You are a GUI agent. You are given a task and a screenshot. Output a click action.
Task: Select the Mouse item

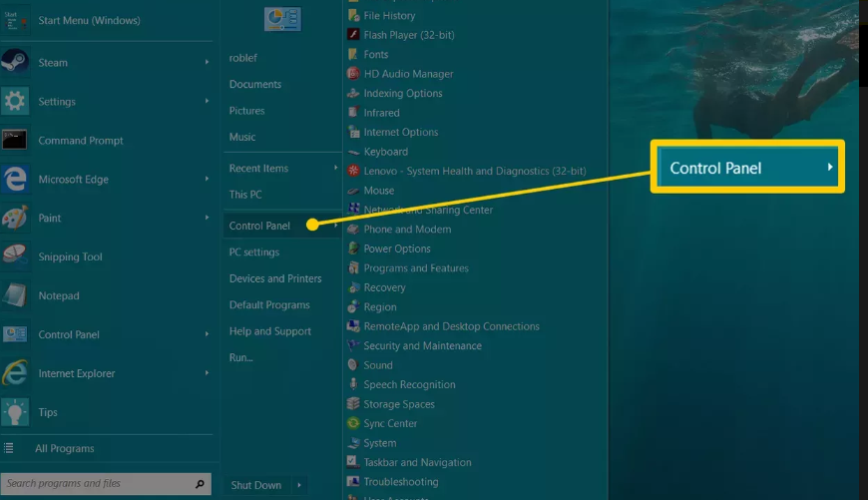tap(379, 191)
